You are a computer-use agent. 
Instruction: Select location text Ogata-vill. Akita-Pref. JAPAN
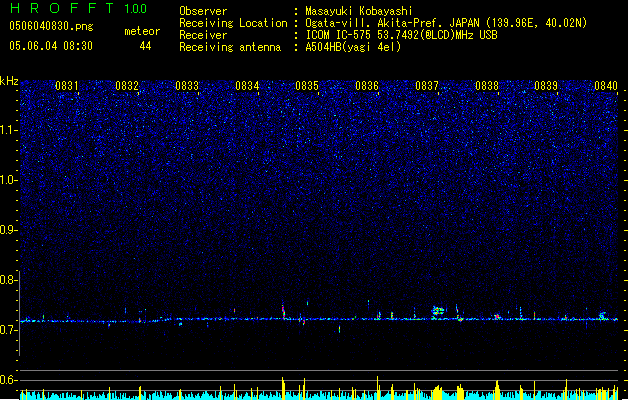pos(392,23)
